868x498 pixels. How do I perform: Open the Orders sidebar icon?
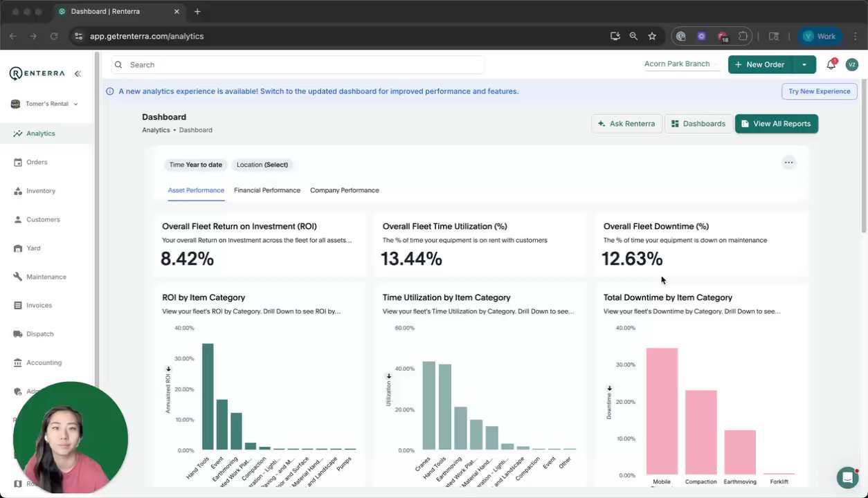point(18,162)
